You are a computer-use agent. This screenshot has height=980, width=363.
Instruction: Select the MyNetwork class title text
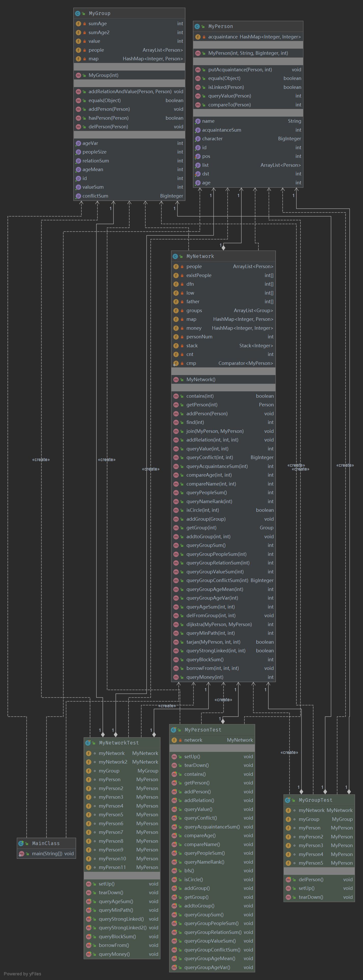tap(200, 256)
